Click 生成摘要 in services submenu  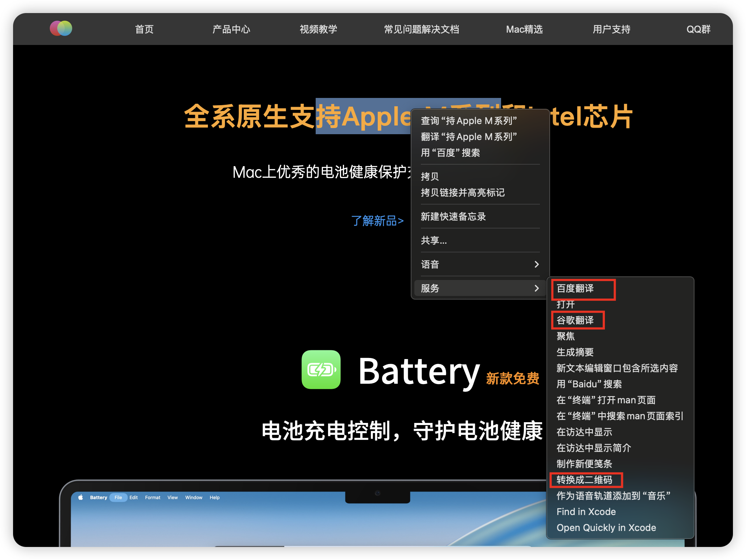pos(575,352)
